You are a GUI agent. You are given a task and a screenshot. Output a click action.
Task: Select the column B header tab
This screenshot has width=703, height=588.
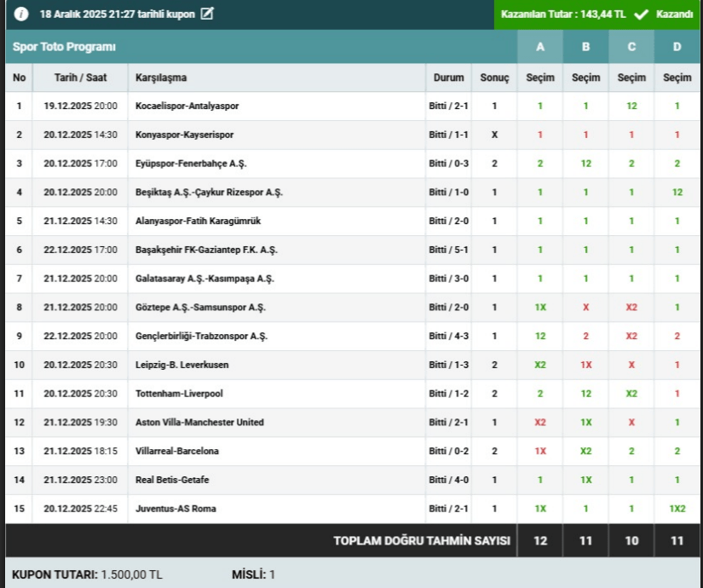pyautogui.click(x=585, y=47)
